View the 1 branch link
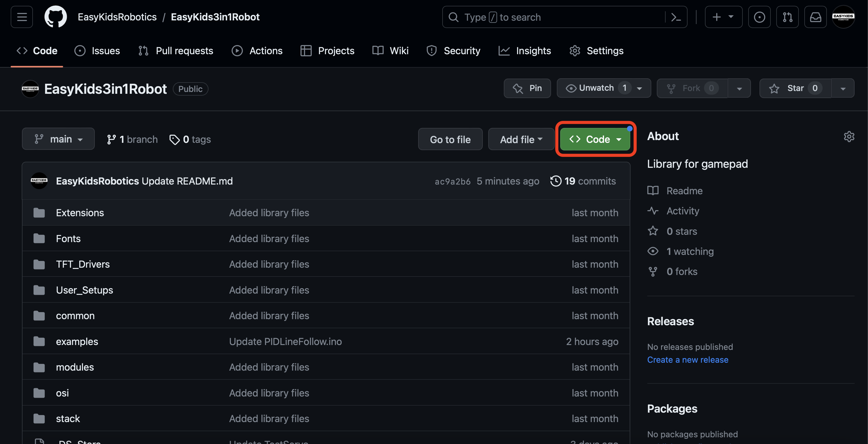Screen dimensions: 868x444 pyautogui.click(x=132, y=139)
